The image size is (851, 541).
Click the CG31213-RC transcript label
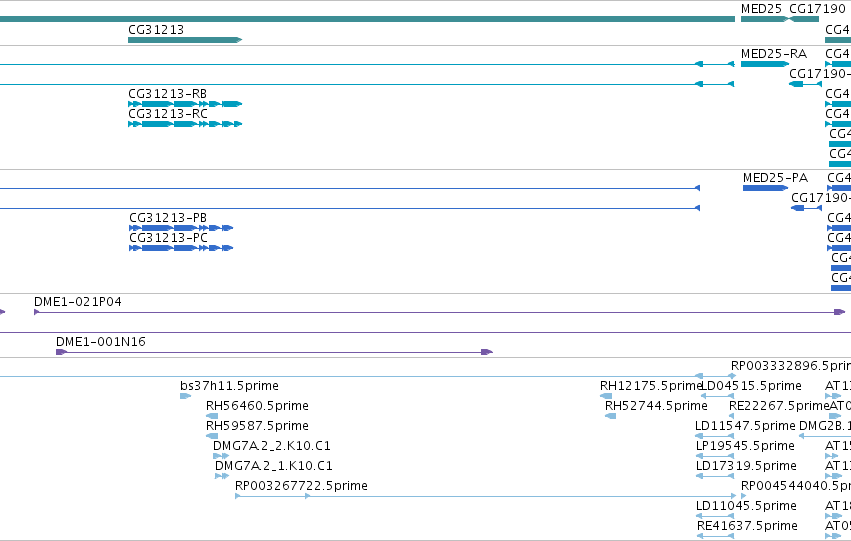(168, 114)
